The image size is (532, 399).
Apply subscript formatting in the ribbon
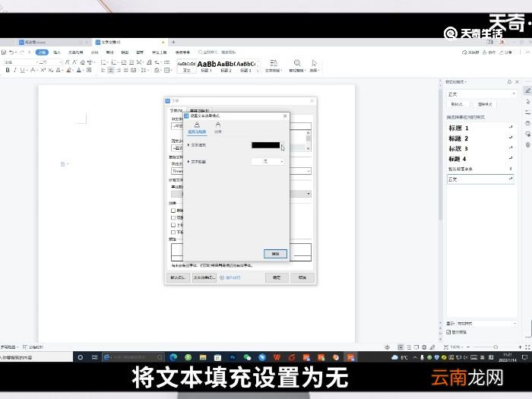coord(51,70)
